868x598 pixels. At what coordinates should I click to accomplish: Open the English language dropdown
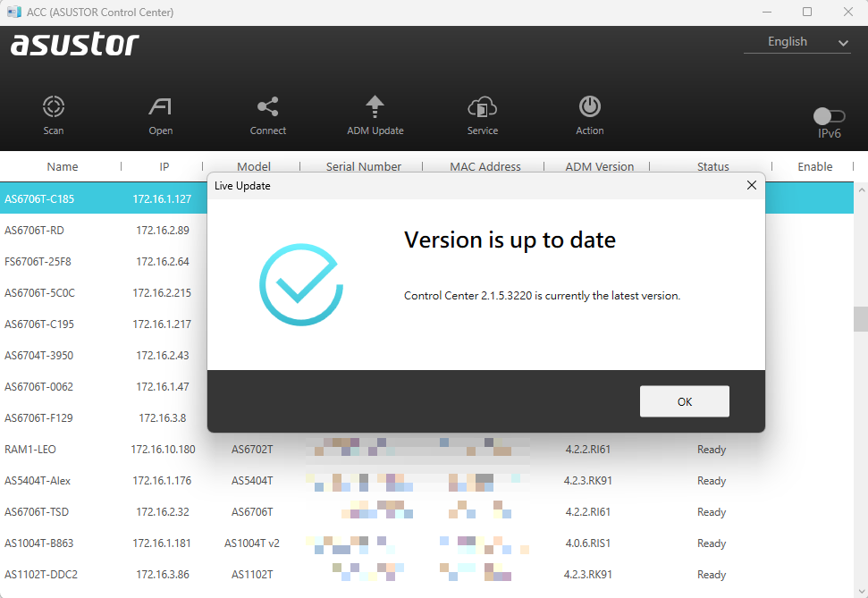[797, 42]
